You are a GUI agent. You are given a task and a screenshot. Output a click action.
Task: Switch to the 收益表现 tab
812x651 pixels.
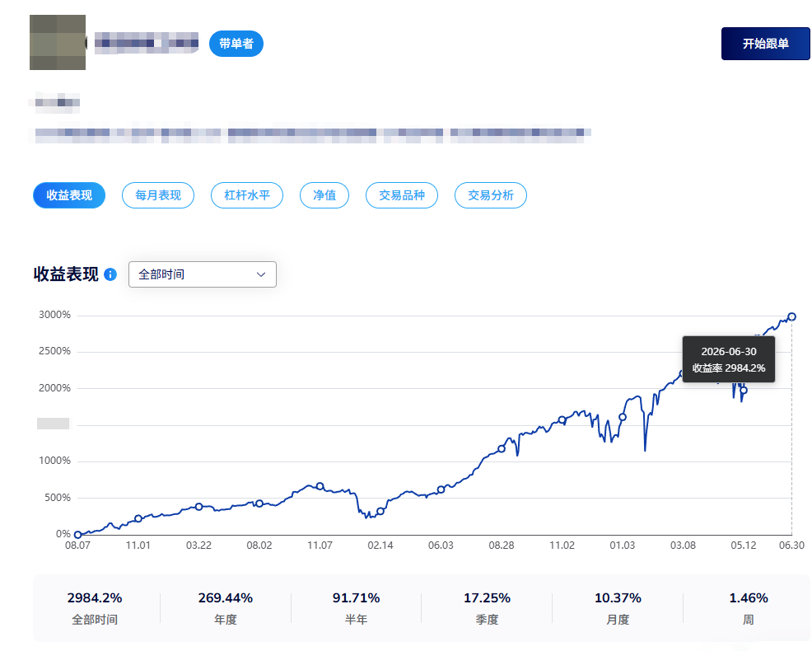[69, 195]
